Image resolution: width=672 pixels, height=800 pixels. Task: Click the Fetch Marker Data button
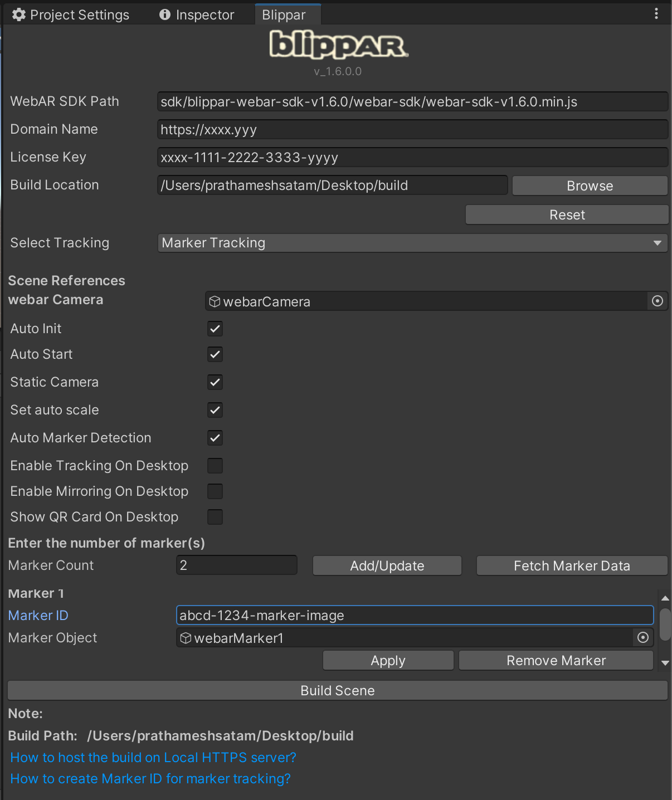click(x=572, y=566)
